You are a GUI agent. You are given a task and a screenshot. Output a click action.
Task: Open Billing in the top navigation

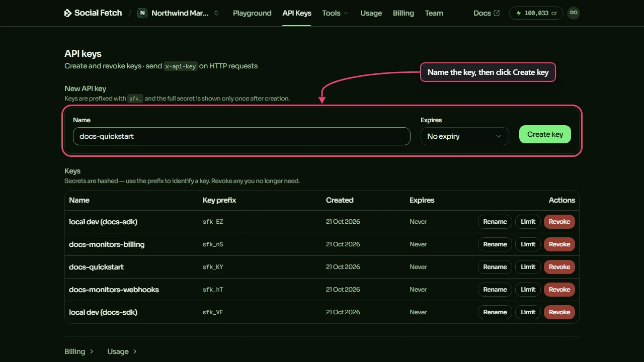pyautogui.click(x=404, y=13)
